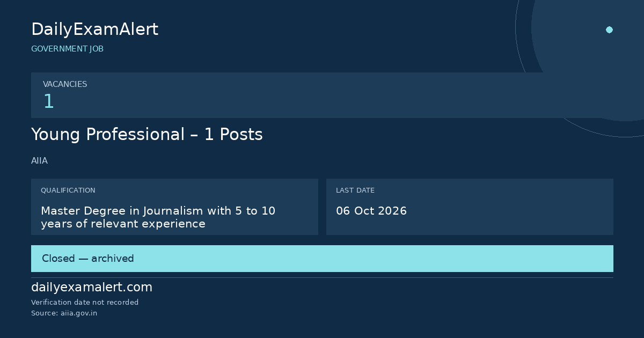This screenshot has width=644, height=338.
Task: Open the dailyexamalert.com link
Action: (x=92, y=288)
